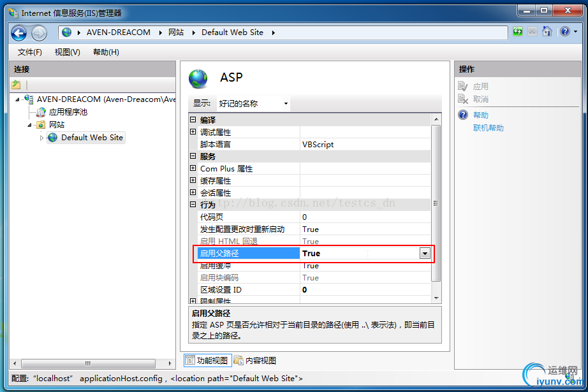Refresh page with green refresh icon
The width and height of the screenshot is (588, 392).
click(x=518, y=31)
